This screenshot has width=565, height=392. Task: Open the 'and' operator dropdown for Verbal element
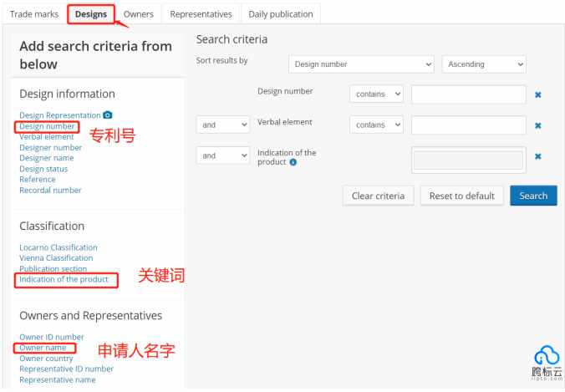223,125
